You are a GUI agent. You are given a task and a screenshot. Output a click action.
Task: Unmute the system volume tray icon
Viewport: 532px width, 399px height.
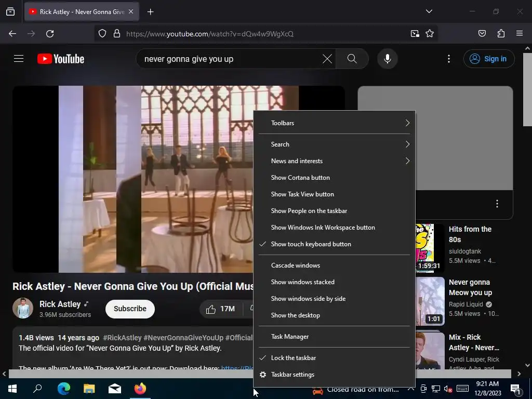tap(448, 389)
